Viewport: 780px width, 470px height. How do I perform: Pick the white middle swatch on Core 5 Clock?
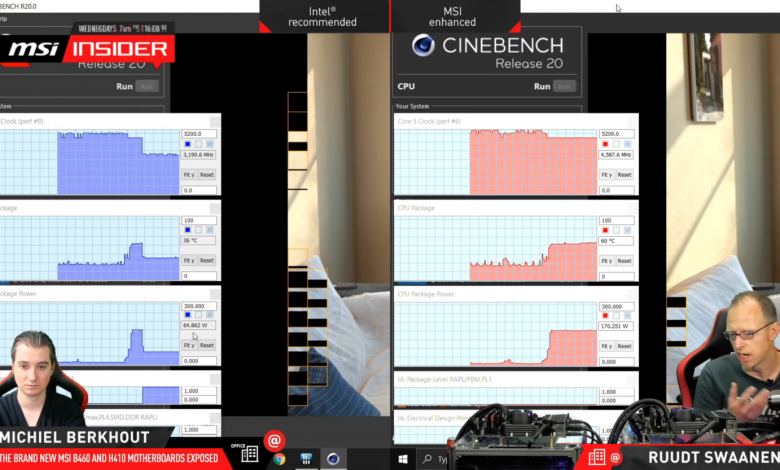click(x=616, y=144)
